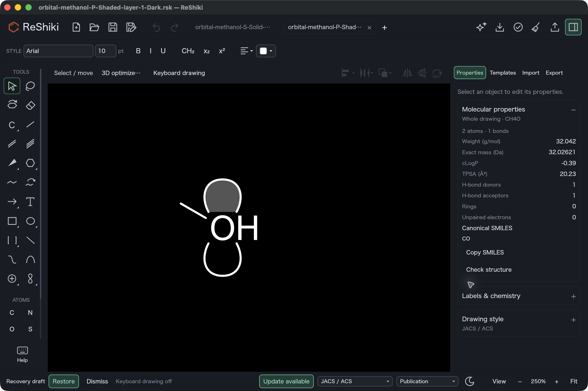Select the text tool
This screenshot has height=391, width=588.
pyautogui.click(x=30, y=201)
